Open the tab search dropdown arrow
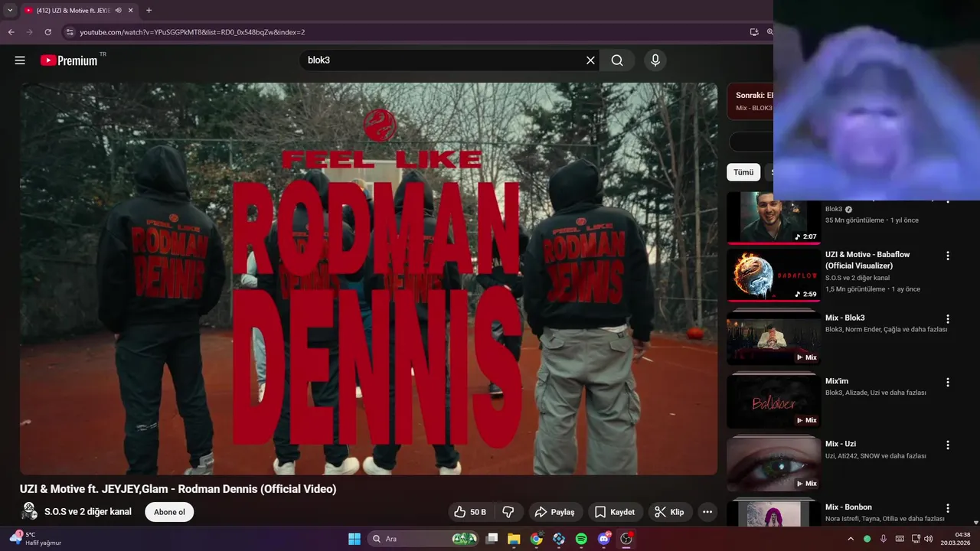The width and height of the screenshot is (980, 551). (10, 10)
